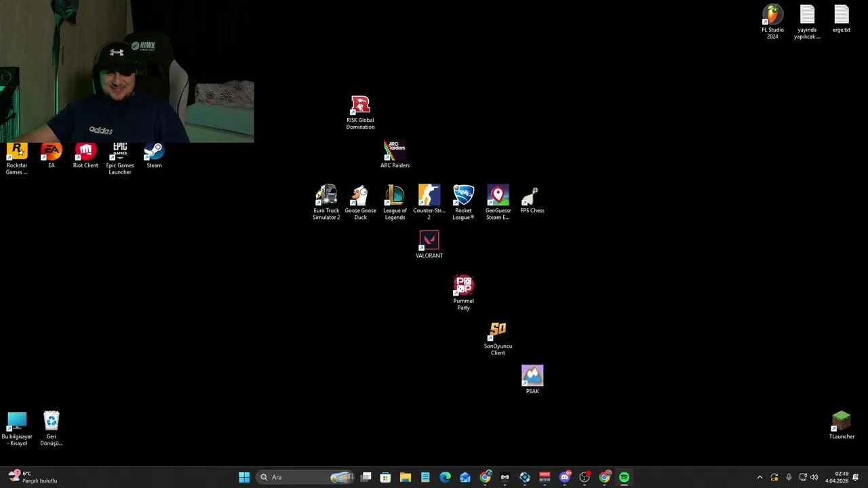Launch the EA app shortcut
The width and height of the screenshot is (868, 488).
click(52, 155)
